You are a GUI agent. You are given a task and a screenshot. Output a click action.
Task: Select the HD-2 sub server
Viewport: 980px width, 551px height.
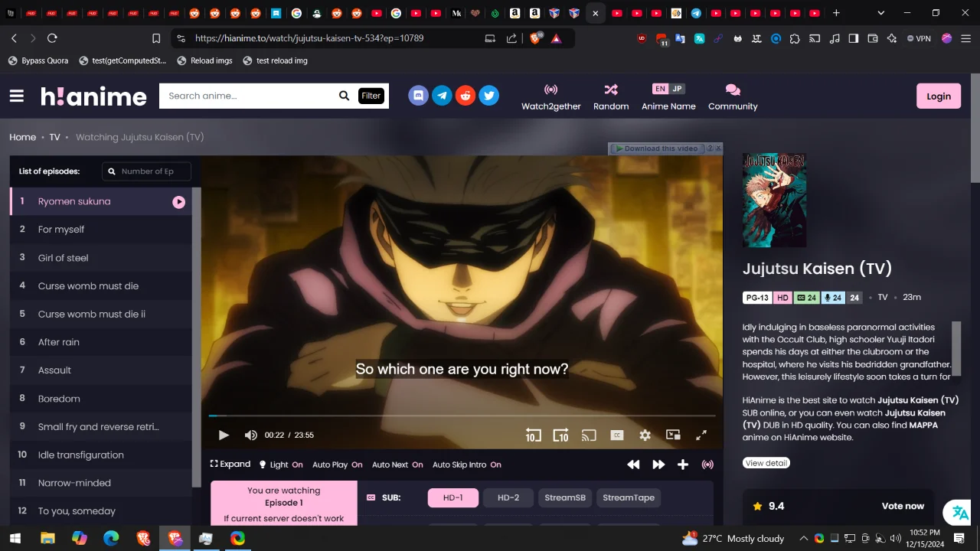click(x=508, y=497)
